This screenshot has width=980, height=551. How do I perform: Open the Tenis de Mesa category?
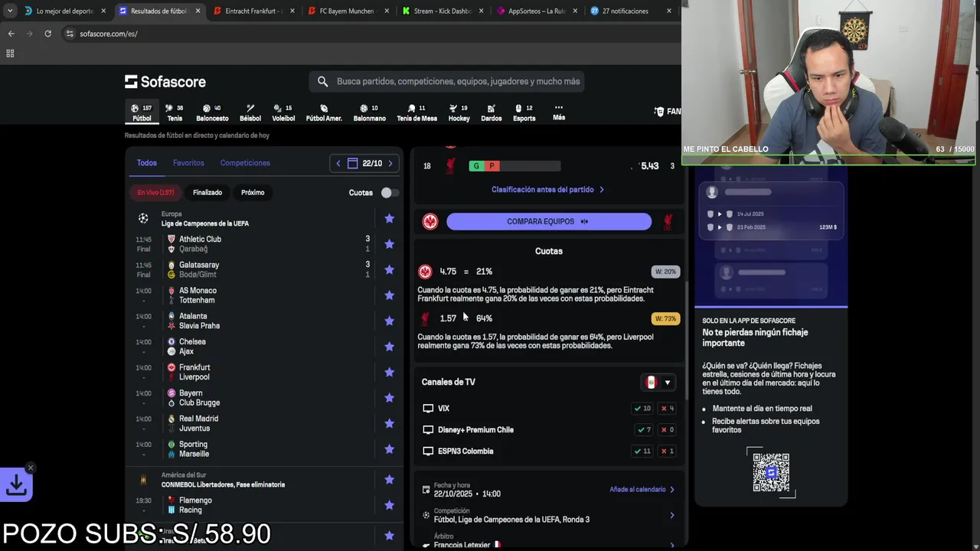[x=416, y=112]
